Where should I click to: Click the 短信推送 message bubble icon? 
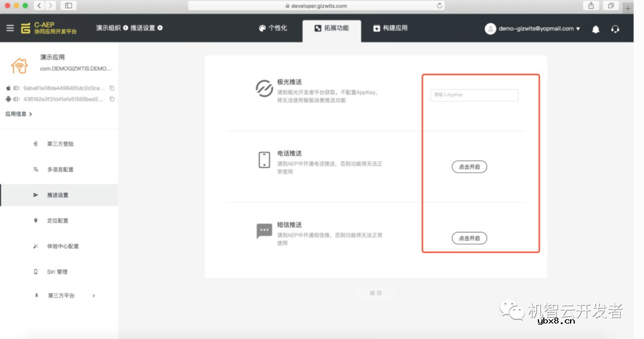264,231
